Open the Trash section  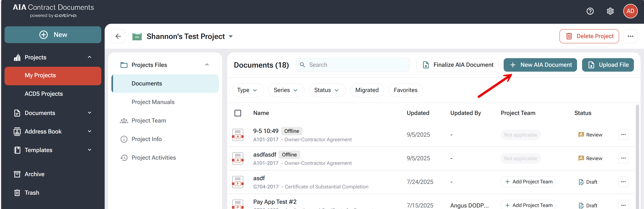pyautogui.click(x=32, y=193)
